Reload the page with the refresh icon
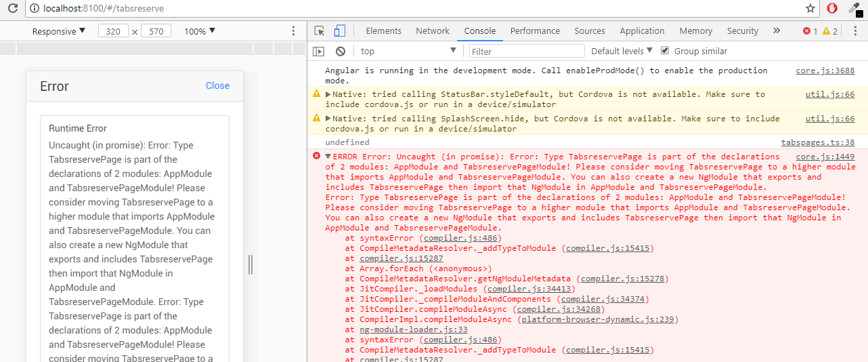 click(12, 9)
